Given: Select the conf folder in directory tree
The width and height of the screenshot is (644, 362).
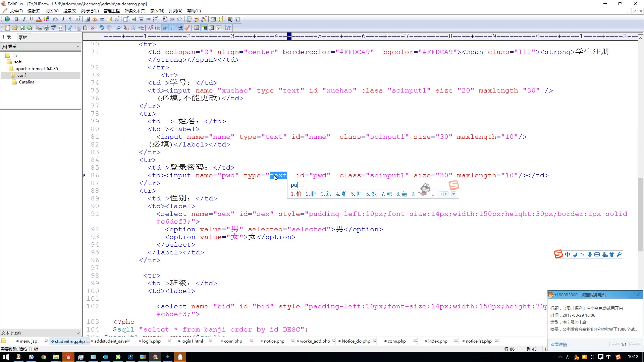Looking at the screenshot, I should [21, 75].
